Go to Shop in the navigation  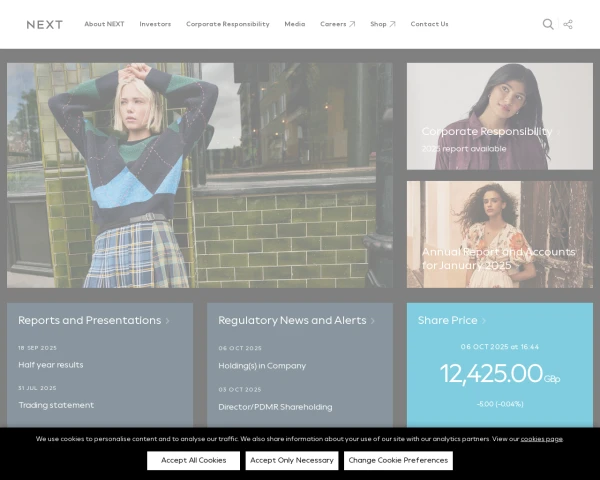tap(378, 24)
